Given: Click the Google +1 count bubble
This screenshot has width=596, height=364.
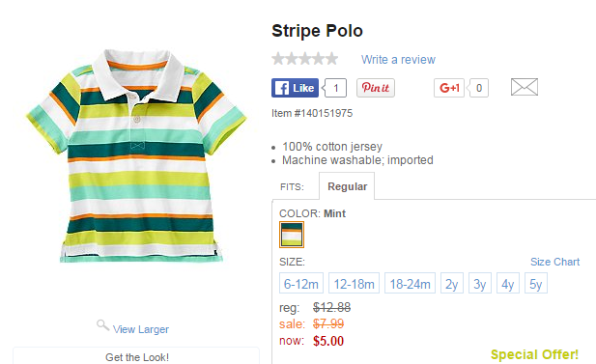Looking at the screenshot, I should [x=478, y=88].
